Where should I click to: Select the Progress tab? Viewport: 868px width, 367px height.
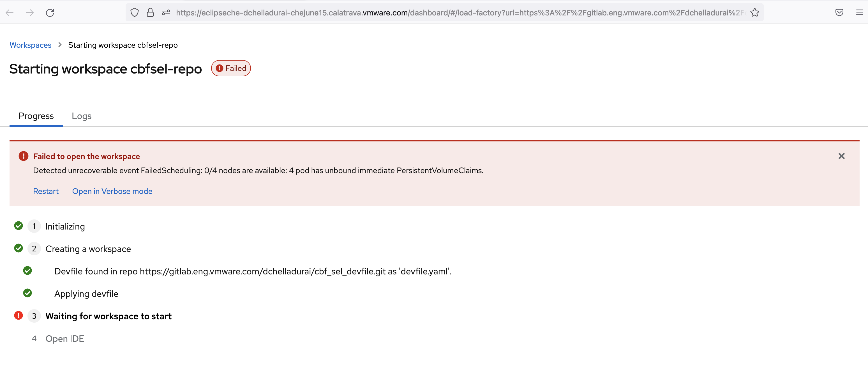click(x=36, y=116)
